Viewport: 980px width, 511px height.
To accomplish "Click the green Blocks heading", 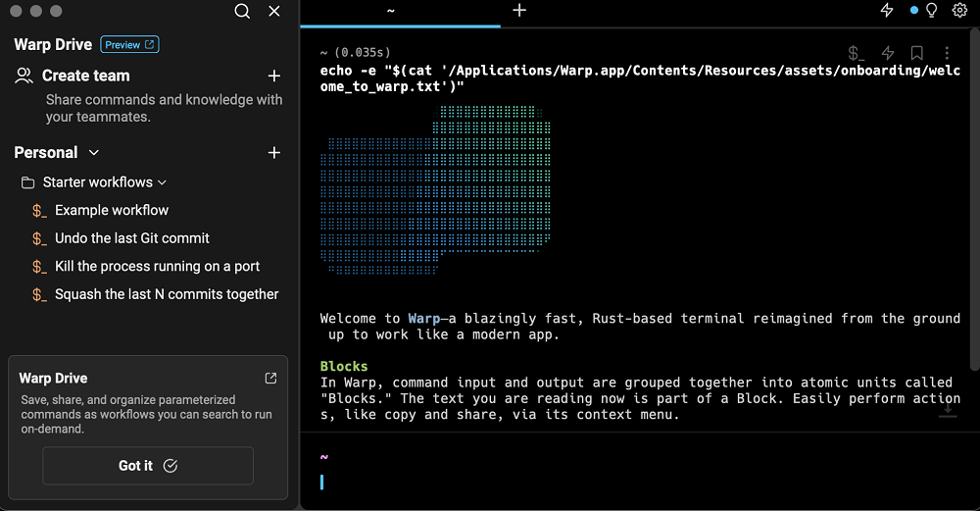I will 344,367.
